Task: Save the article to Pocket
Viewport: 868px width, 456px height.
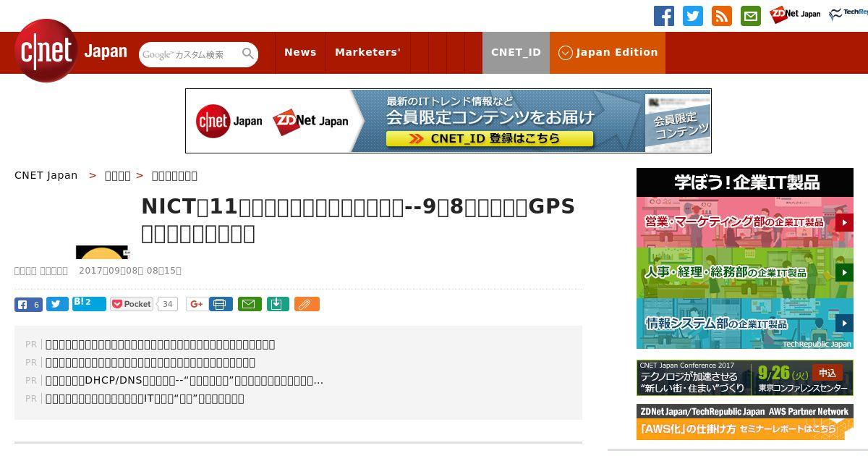Action: (x=132, y=305)
